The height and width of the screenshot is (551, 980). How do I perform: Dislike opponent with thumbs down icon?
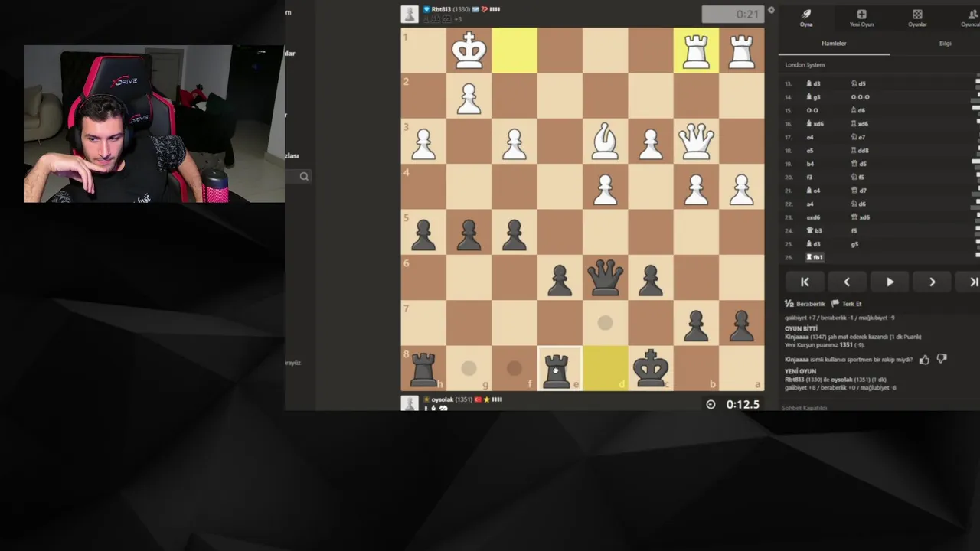pyautogui.click(x=942, y=359)
